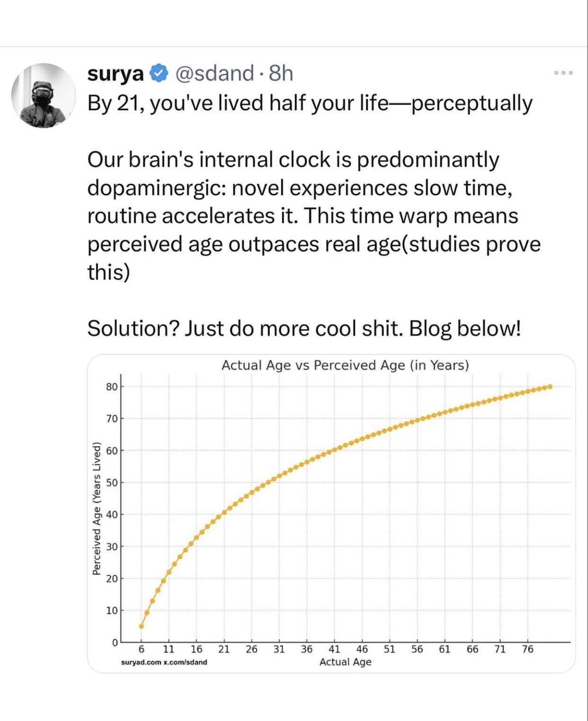Click the paragraph about brain's internal clock
Image resolution: width=588 pixels, height=721 pixels.
[312, 215]
